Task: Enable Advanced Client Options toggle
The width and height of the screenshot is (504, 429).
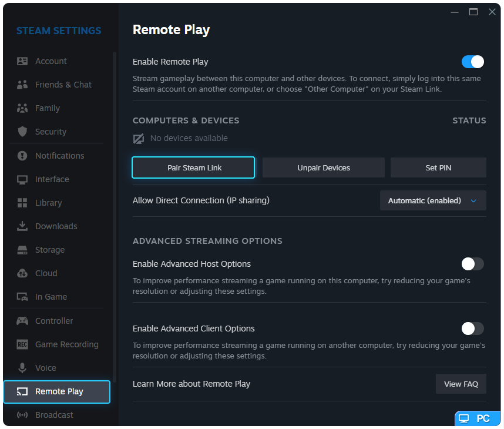Action: point(472,329)
